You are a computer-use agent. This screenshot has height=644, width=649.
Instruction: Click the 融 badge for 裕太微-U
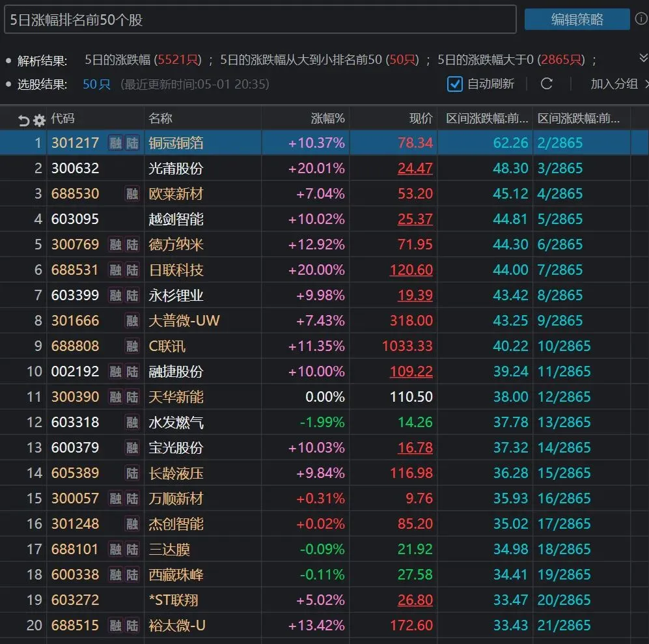[115, 625]
